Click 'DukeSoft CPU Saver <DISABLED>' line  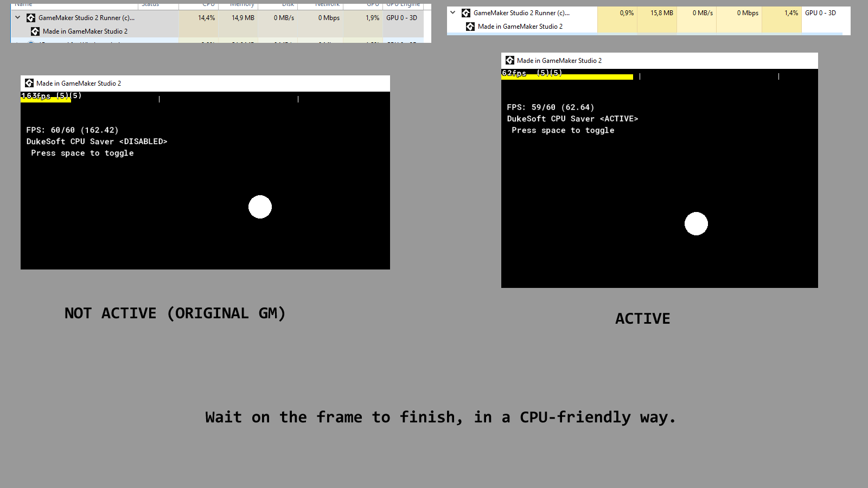click(97, 142)
